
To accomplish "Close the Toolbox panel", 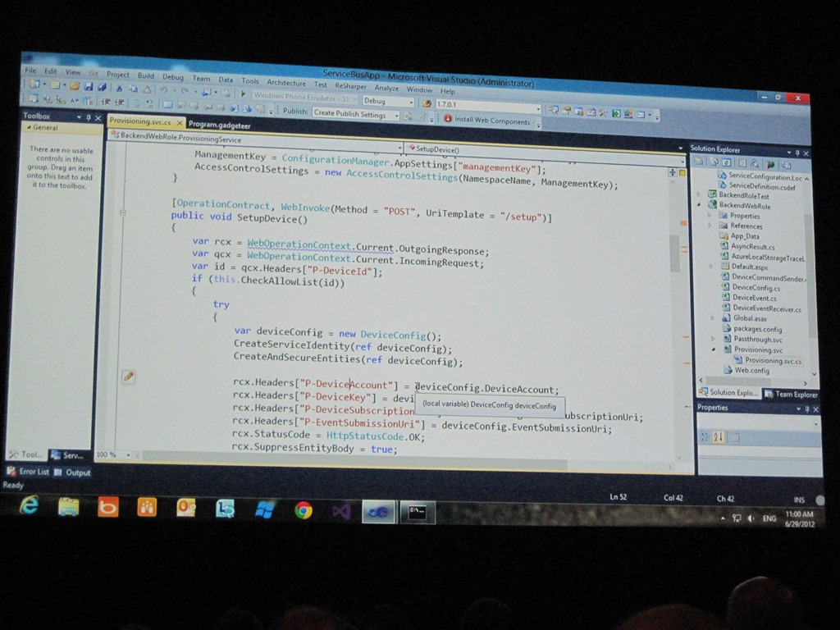I will pos(98,118).
